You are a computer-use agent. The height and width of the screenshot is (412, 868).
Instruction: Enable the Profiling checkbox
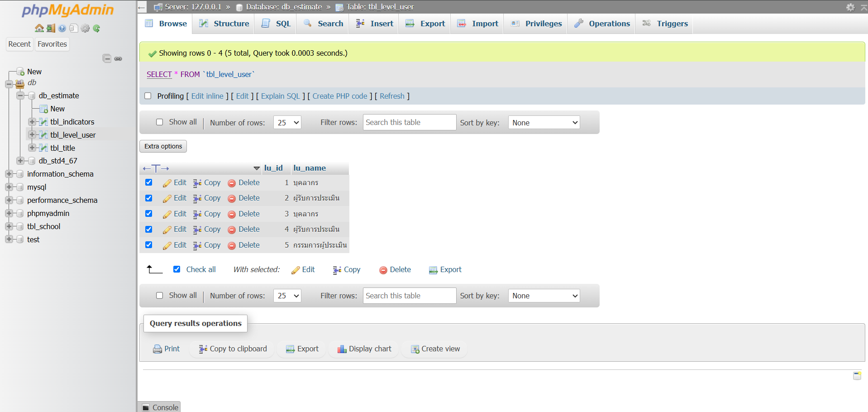click(x=148, y=96)
